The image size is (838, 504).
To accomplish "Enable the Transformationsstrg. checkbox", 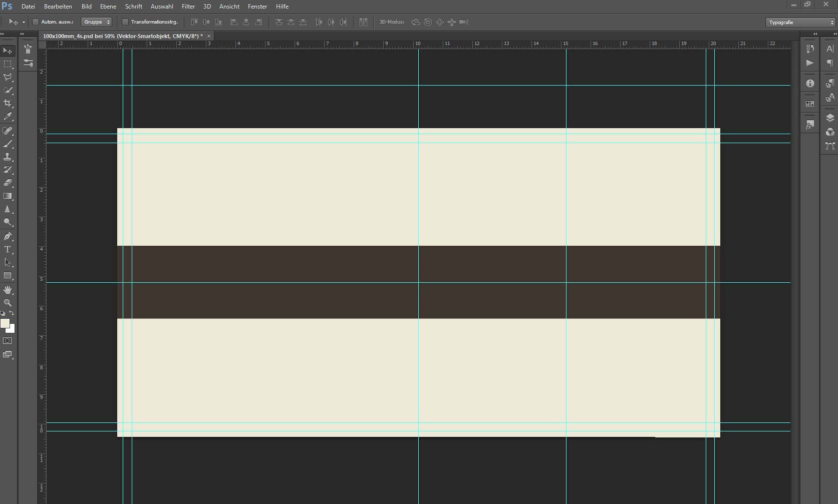I will 125,22.
